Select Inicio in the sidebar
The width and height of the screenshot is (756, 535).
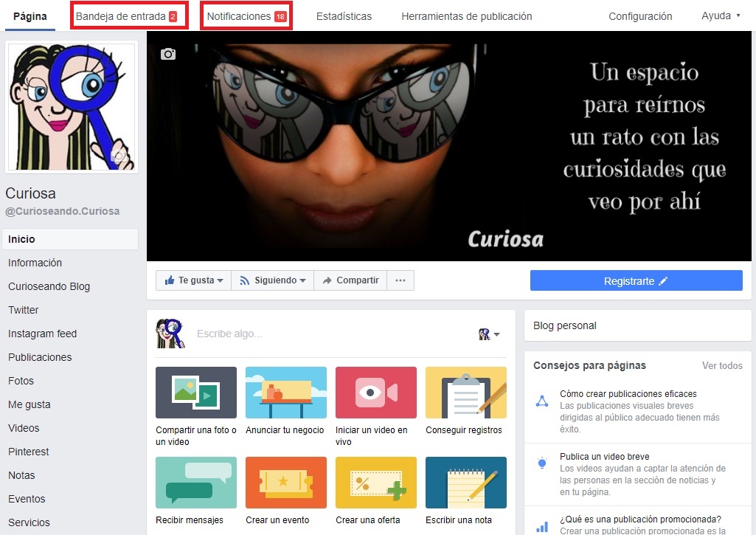click(70, 239)
